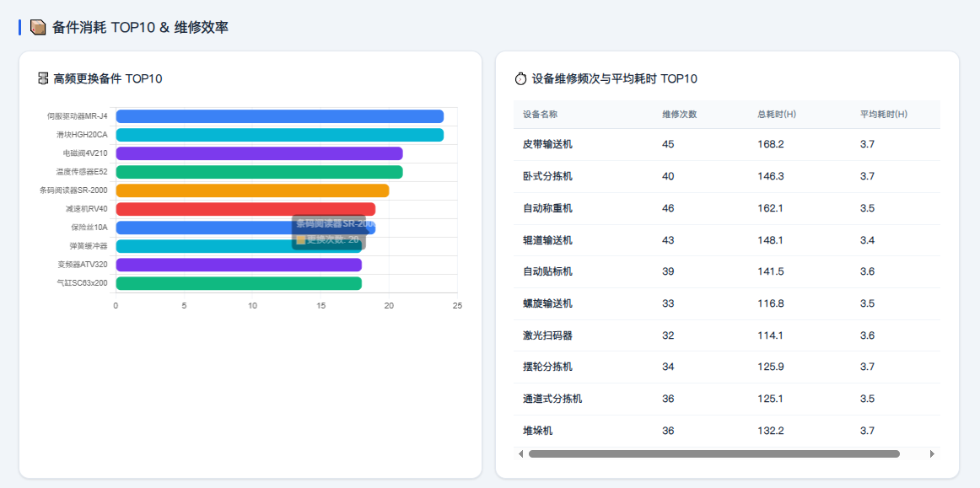Viewport: 980px width, 488px height.
Task: Click repair count 32 for 激光扫码器
Action: 668,335
